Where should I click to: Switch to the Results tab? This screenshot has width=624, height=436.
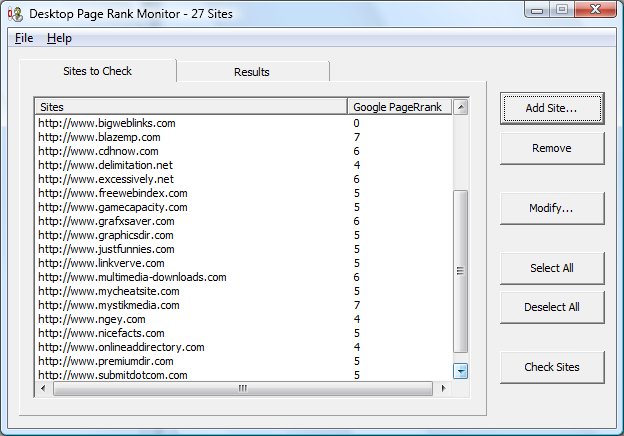pos(252,72)
